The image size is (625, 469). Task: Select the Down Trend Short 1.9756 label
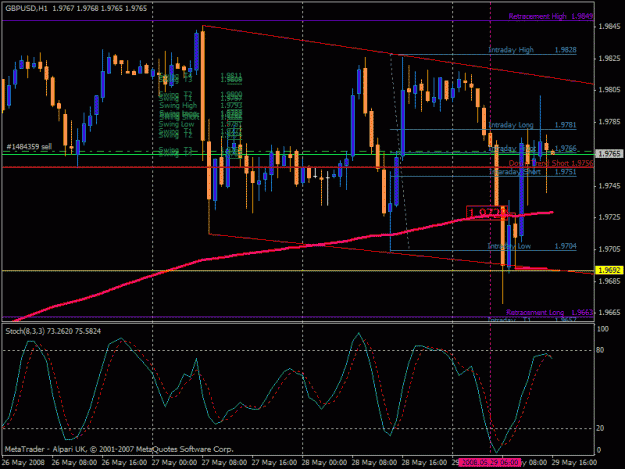point(550,163)
